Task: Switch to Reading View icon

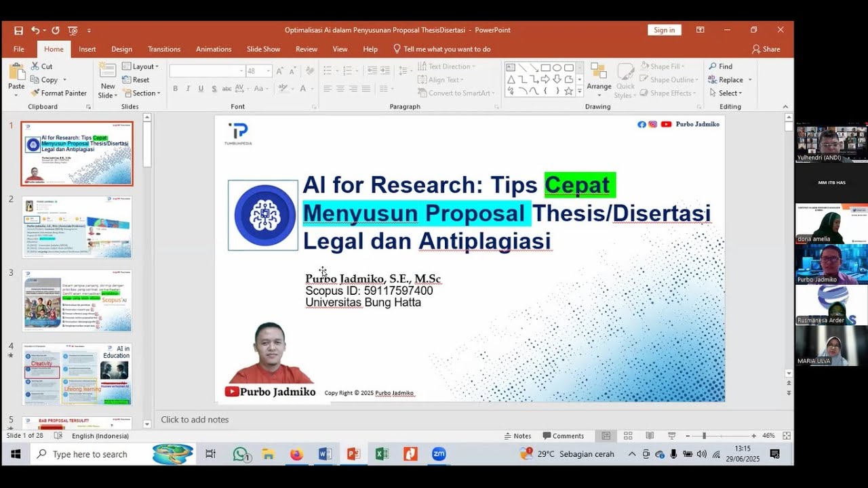Action: pos(650,436)
